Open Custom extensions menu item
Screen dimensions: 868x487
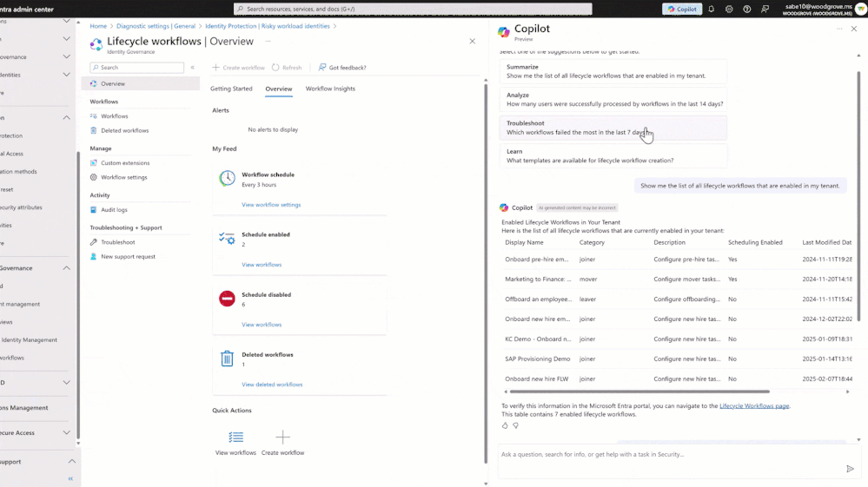pos(125,163)
